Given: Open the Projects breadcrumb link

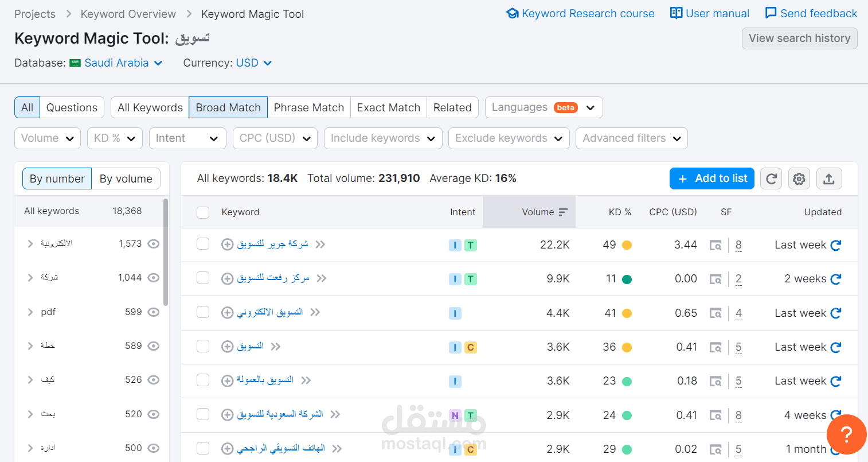Looking at the screenshot, I should (35, 14).
